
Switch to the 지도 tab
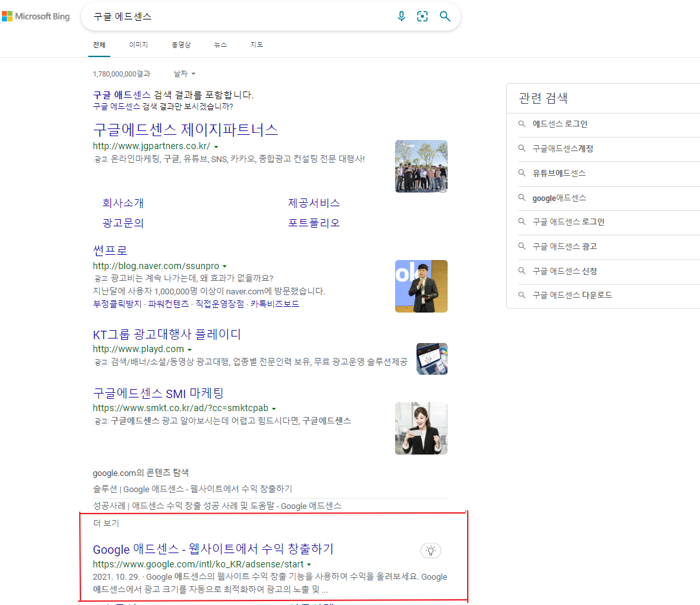coord(257,45)
